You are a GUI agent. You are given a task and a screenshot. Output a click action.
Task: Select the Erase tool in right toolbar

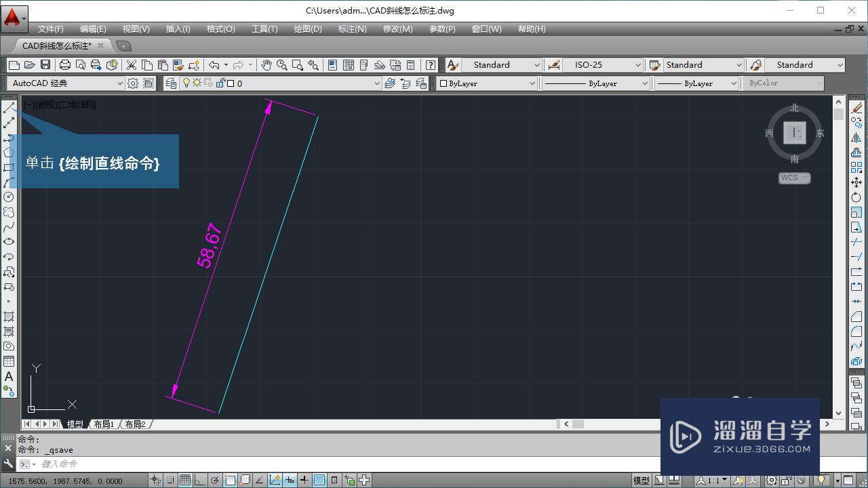(x=856, y=108)
